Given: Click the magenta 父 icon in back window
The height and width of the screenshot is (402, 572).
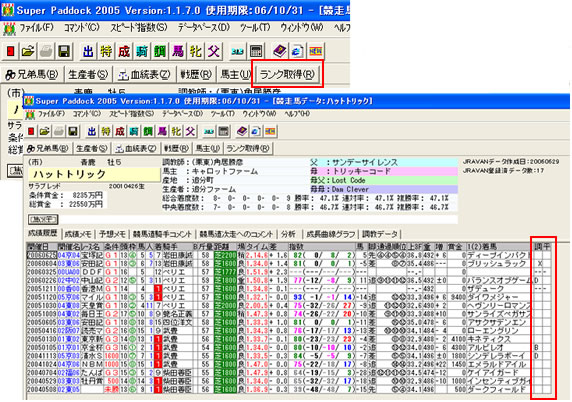Looking at the screenshot, I should 213,51.
